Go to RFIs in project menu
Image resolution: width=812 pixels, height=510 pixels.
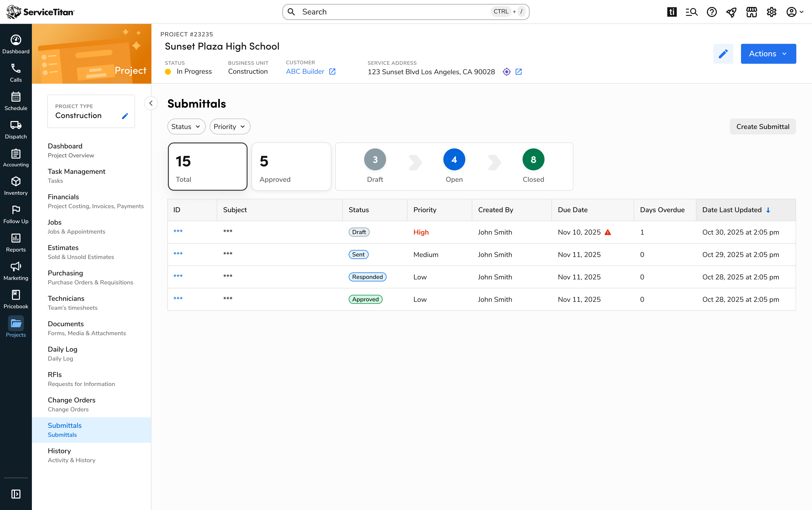tap(55, 375)
